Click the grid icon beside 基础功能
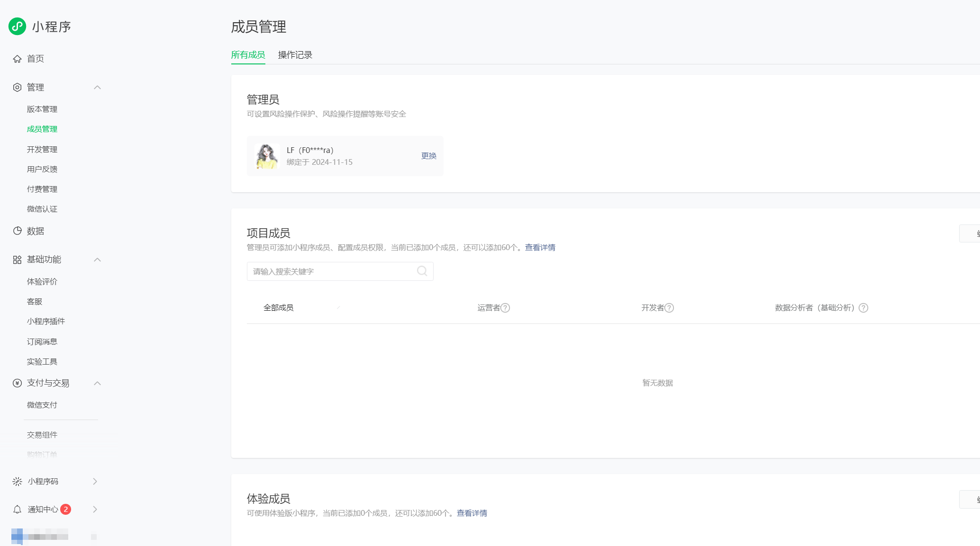The width and height of the screenshot is (980, 546). 18,260
